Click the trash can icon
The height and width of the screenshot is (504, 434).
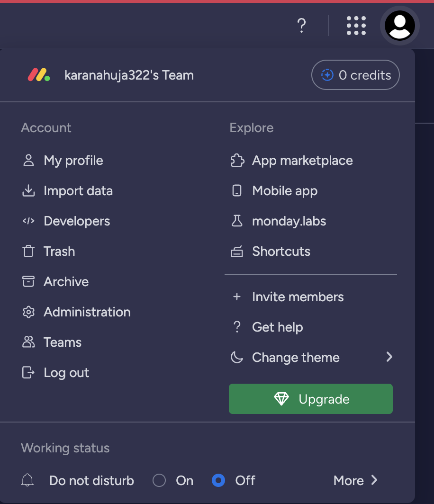[28, 251]
